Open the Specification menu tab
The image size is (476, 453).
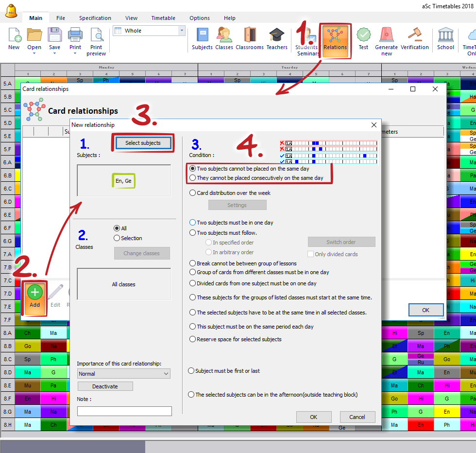[95, 18]
